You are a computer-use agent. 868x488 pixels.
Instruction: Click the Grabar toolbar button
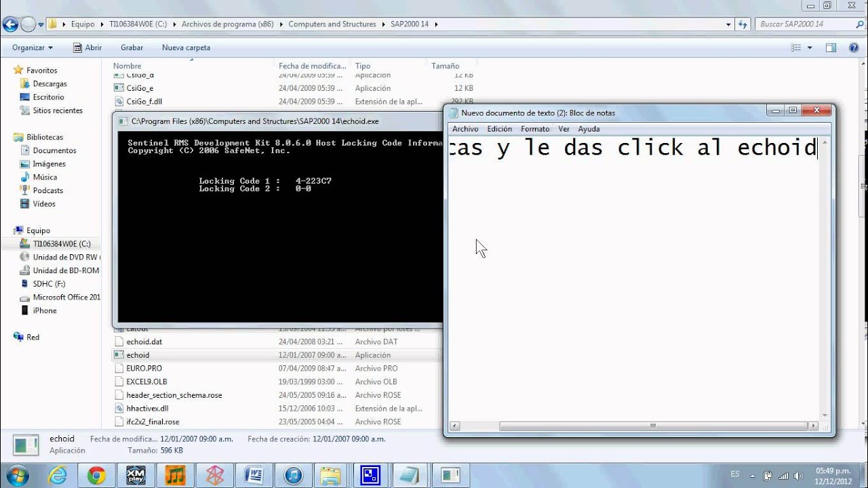tap(132, 47)
